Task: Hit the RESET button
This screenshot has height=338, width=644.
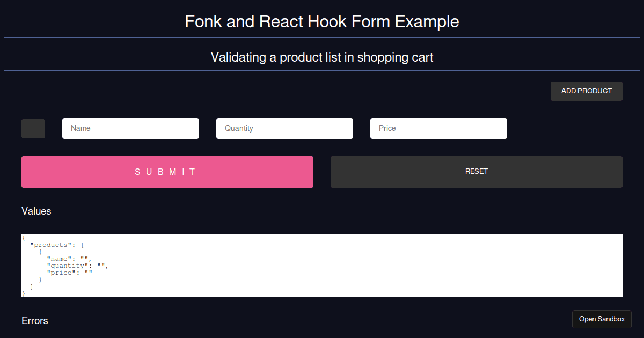Action: tap(476, 172)
